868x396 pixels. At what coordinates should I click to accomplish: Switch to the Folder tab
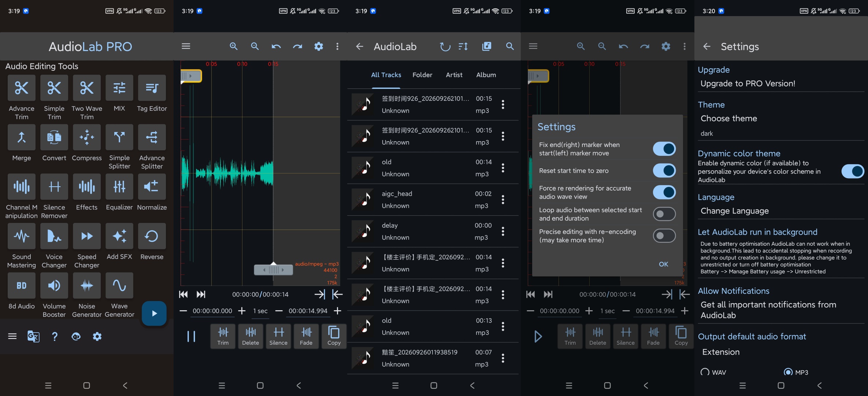(422, 75)
